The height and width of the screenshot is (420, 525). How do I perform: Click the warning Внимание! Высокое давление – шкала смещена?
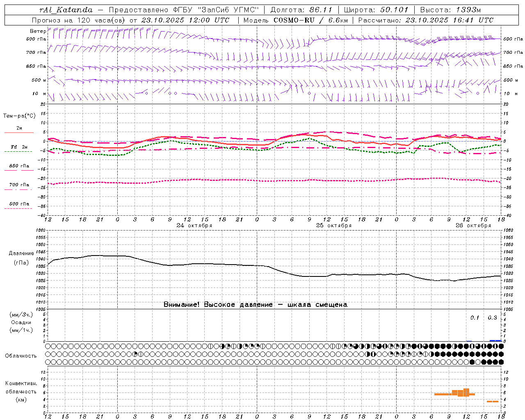[x=256, y=305]
